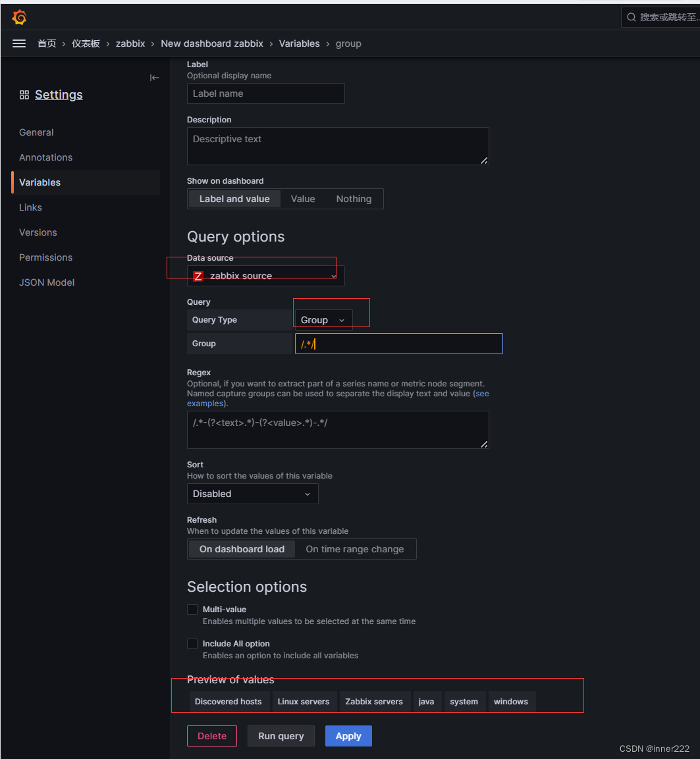Open the hamburger navigation menu
The height and width of the screenshot is (759, 700).
pos(19,43)
